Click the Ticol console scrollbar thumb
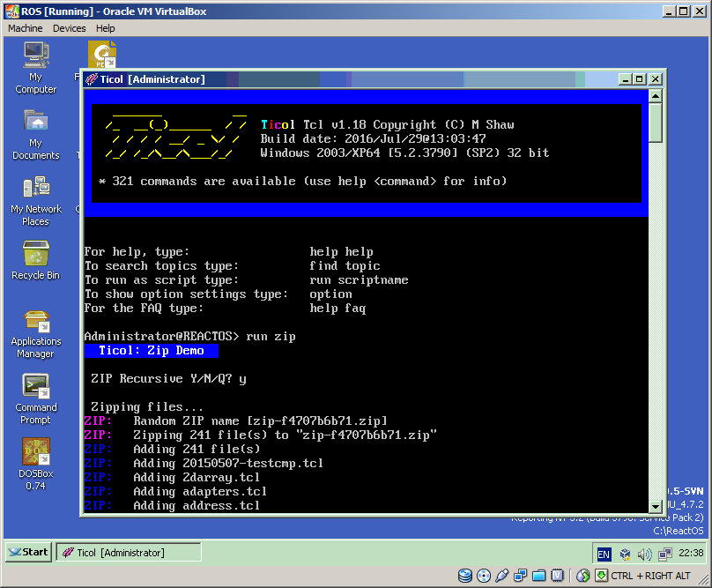Image resolution: width=712 pixels, height=588 pixels. point(656,123)
